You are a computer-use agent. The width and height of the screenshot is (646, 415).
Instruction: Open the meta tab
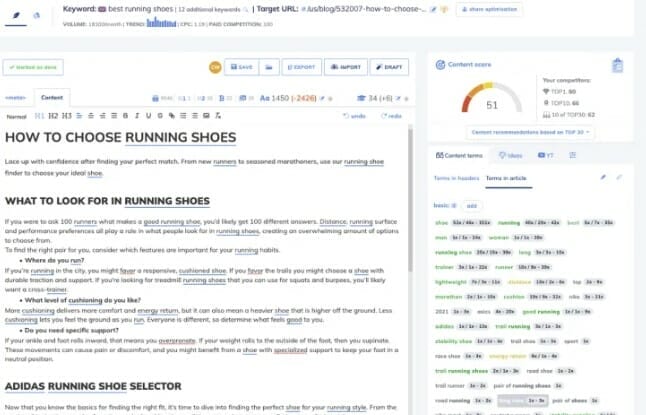coord(16,98)
